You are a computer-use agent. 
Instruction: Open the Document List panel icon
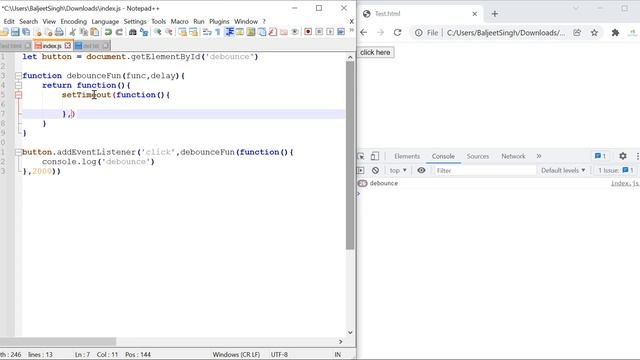point(262,32)
